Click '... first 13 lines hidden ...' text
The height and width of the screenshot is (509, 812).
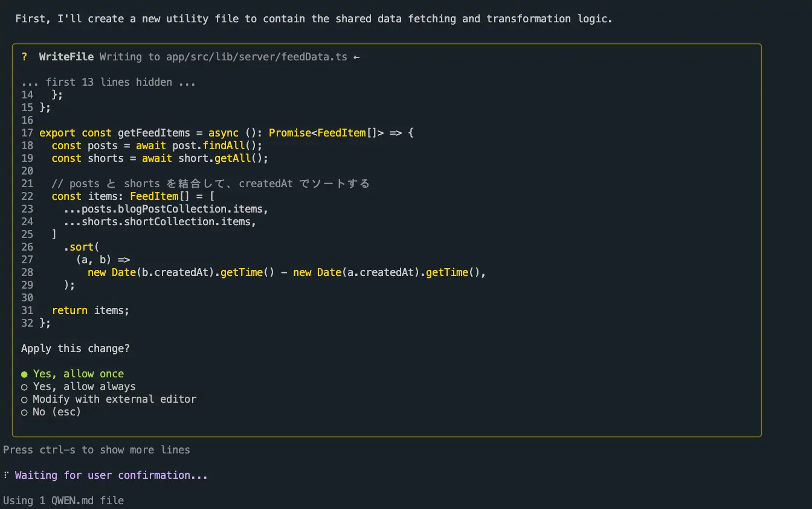[109, 82]
